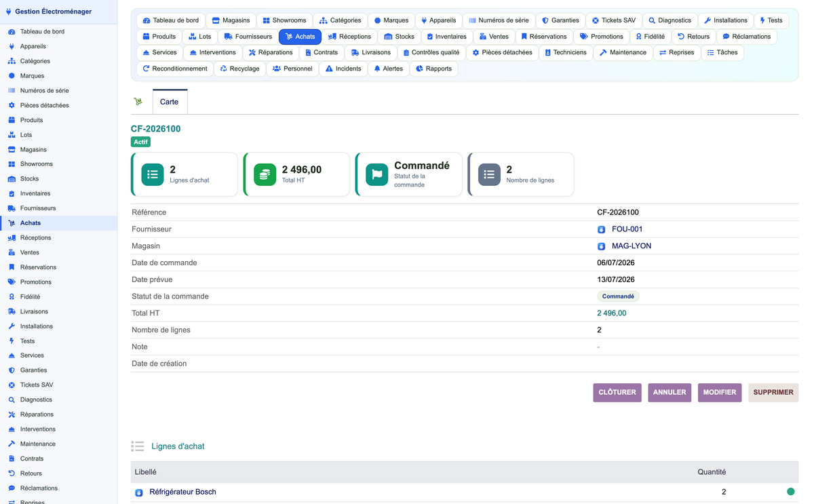Click the Promotions tags icon in sidebar

(x=12, y=282)
